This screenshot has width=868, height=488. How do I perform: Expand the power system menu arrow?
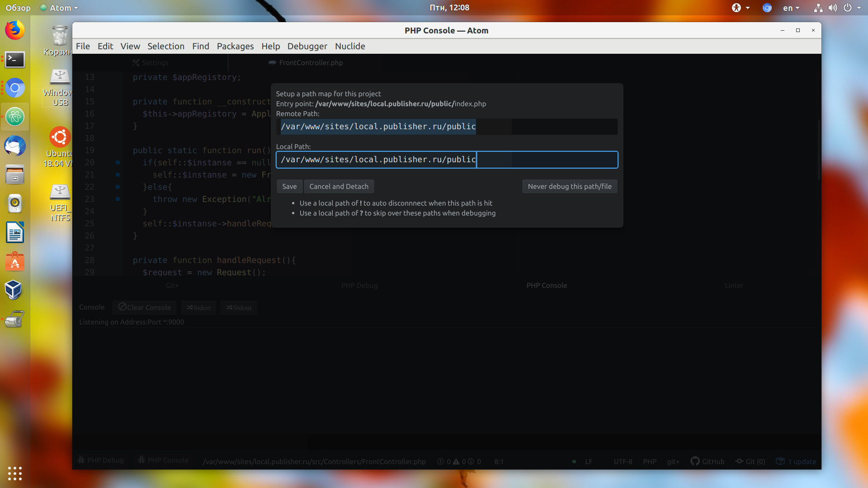[x=859, y=8]
